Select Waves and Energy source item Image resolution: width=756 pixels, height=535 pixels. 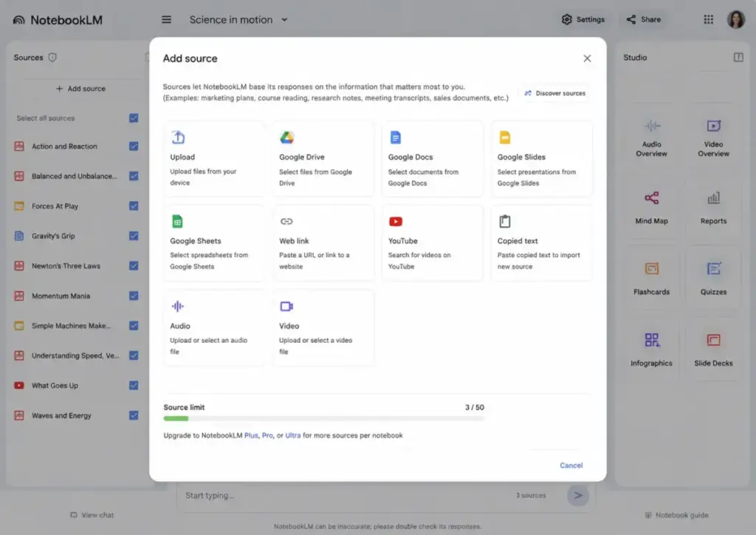(x=61, y=415)
